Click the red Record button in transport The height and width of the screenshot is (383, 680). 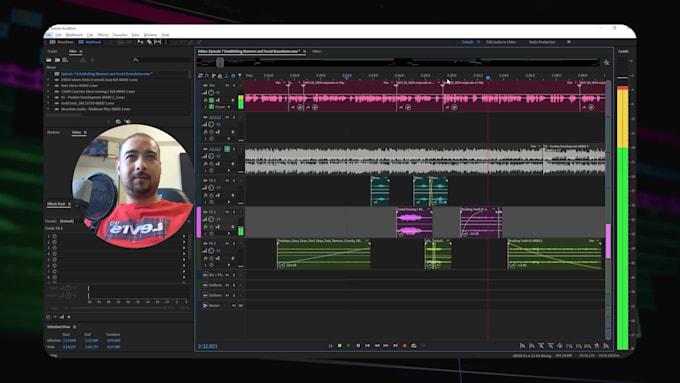(405, 346)
